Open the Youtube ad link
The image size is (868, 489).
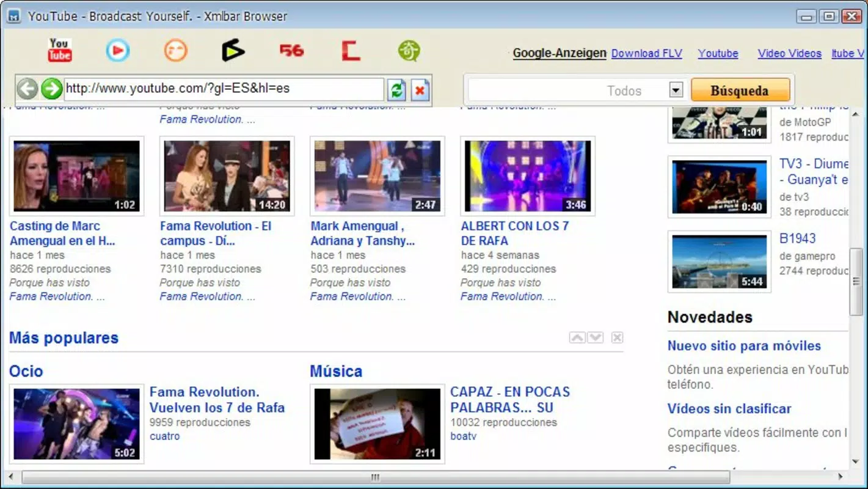coord(718,53)
